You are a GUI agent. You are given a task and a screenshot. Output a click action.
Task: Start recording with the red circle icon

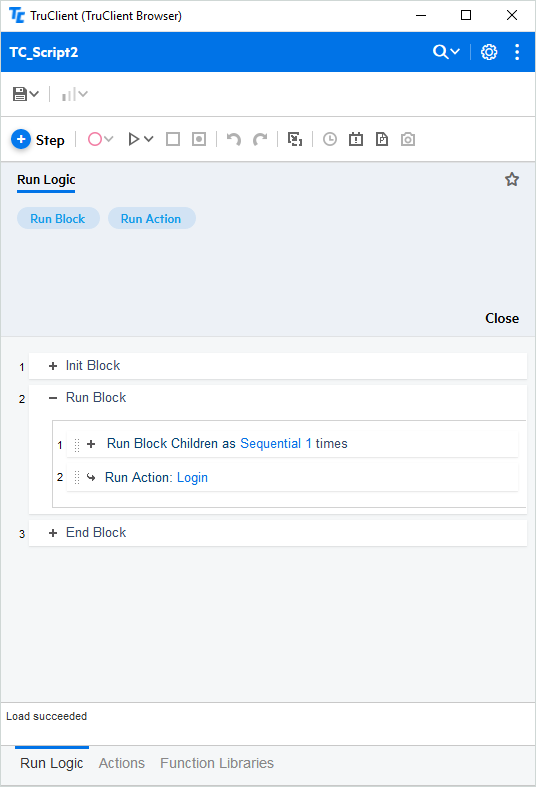click(x=95, y=139)
